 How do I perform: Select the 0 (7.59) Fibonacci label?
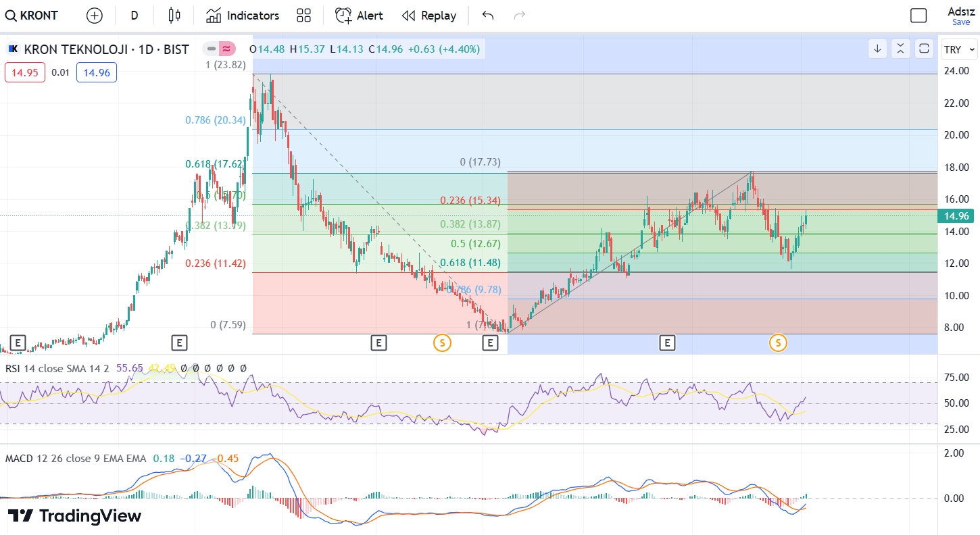[228, 325]
